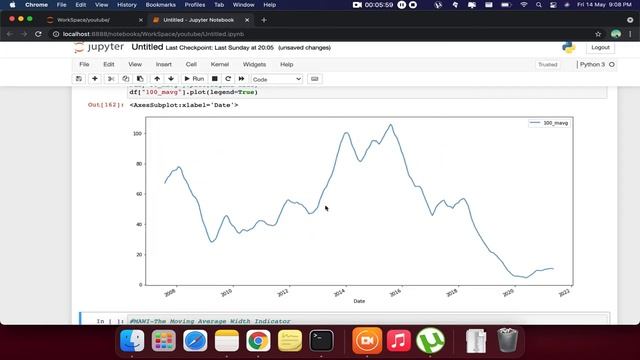Open the Chrome three-dot menu

click(631, 34)
